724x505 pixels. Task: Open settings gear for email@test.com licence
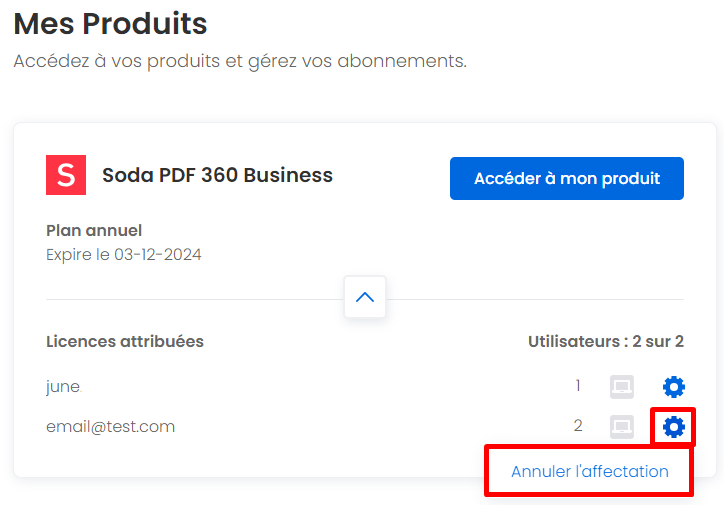(x=674, y=427)
